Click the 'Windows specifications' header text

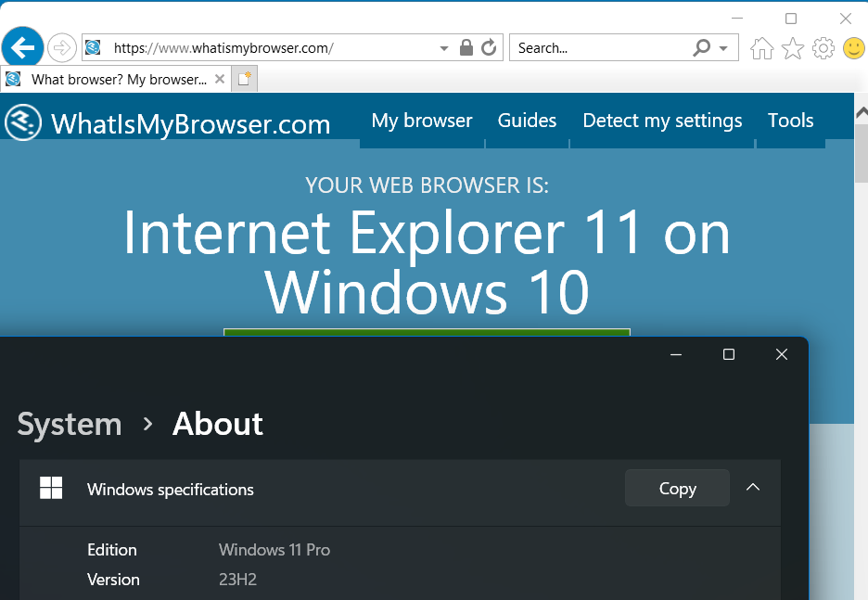pos(171,490)
